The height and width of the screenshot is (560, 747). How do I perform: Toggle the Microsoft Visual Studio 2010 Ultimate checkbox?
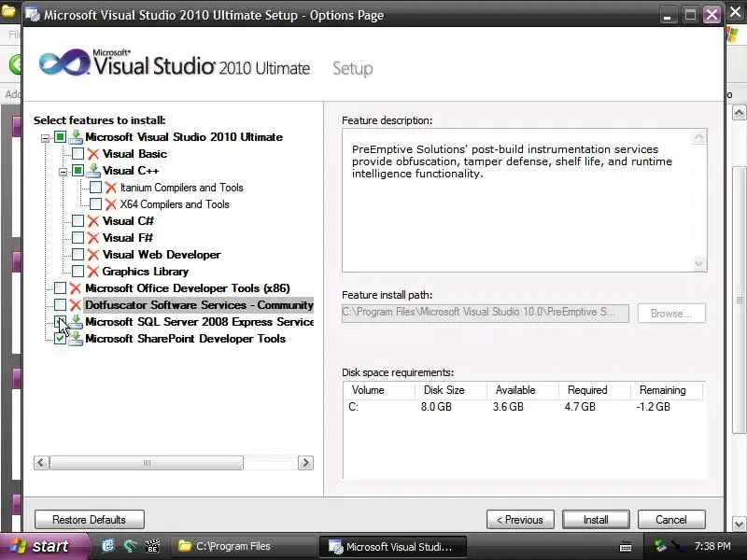coord(60,137)
